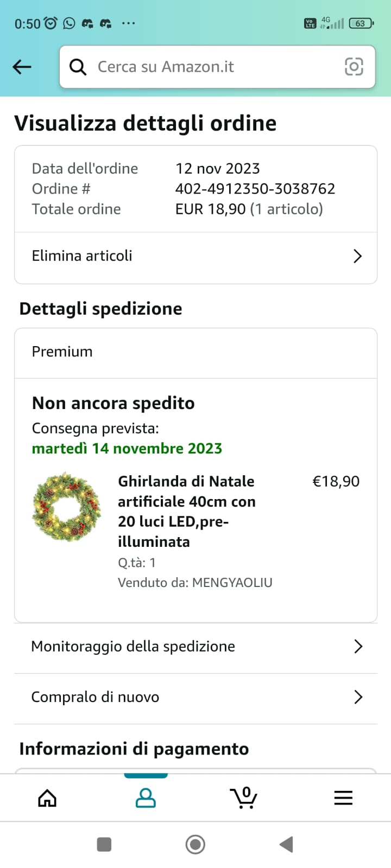Open the shopping cart
The width and height of the screenshot is (391, 868).
(x=244, y=798)
